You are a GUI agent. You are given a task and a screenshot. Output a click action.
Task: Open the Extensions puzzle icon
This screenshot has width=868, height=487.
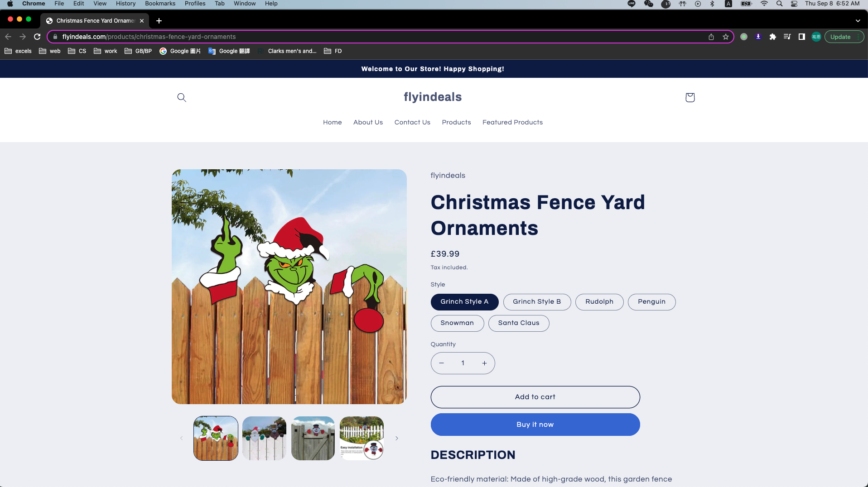coord(773,37)
